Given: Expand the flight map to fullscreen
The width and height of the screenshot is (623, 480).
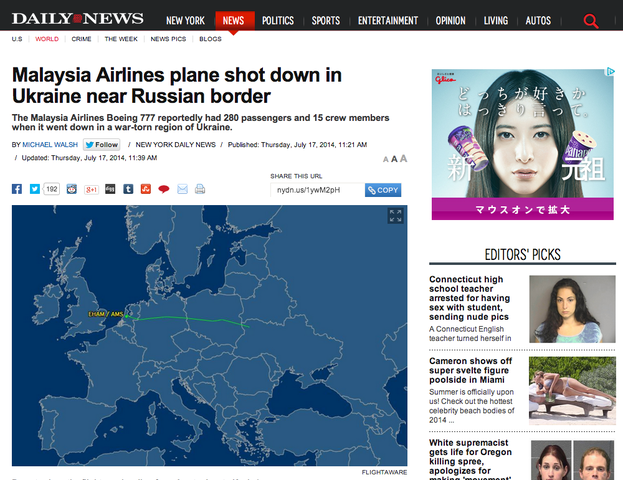Looking at the screenshot, I should 395,216.
